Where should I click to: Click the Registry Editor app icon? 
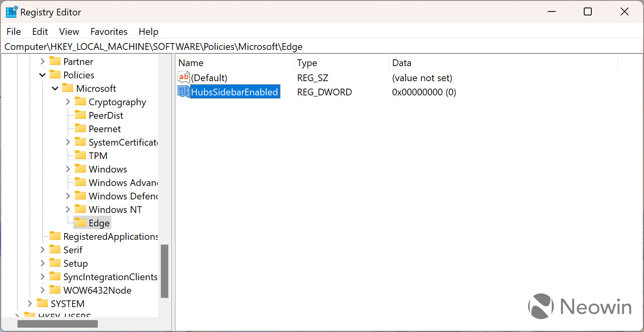click(11, 12)
